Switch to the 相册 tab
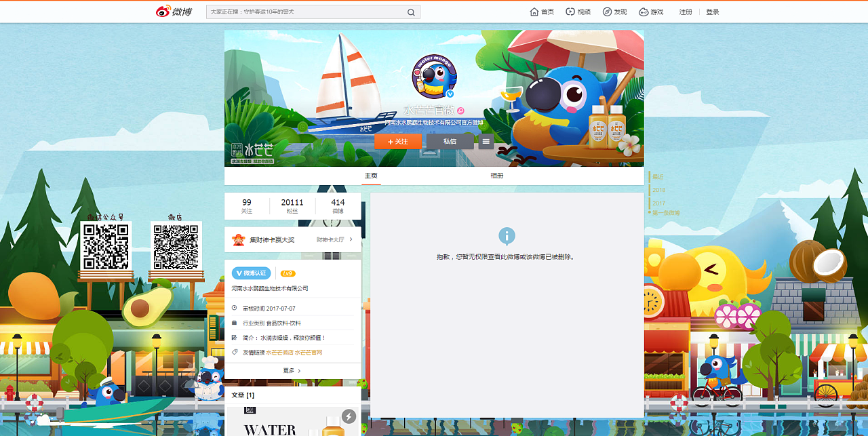Viewport: 868px width, 436px height. pos(497,176)
